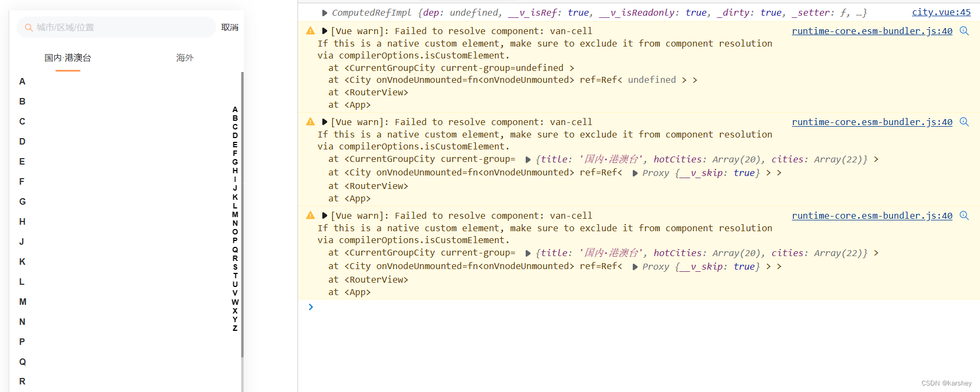Click 'at <App>' line in third warning
Screen dimensions: 980x392
pyautogui.click(x=349, y=292)
